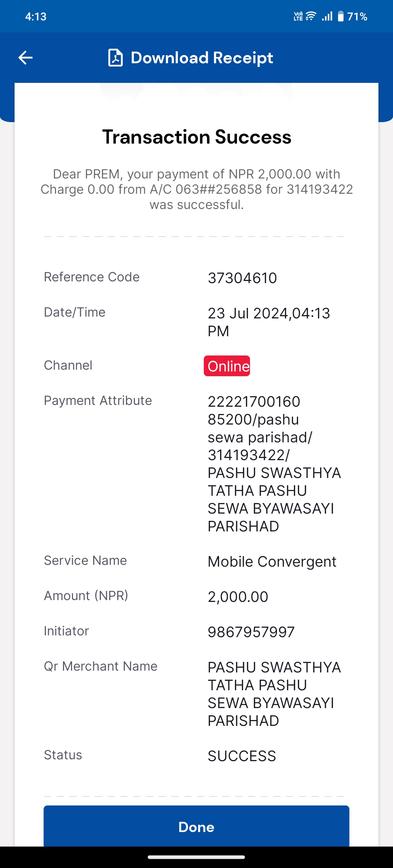Tap the Payment Attribute details text
The image size is (393, 868).
coord(274,464)
